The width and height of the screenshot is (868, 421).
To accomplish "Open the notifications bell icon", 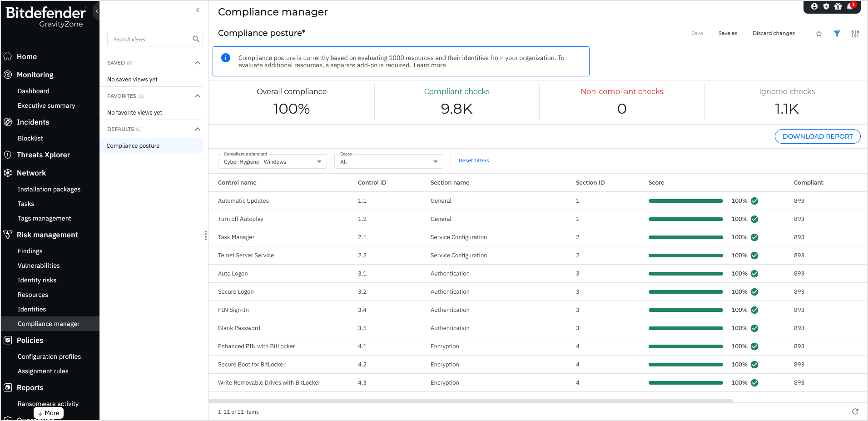I will point(850,6).
